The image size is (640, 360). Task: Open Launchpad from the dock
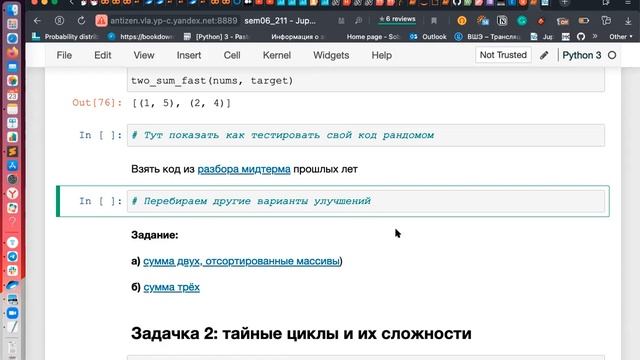click(x=12, y=24)
